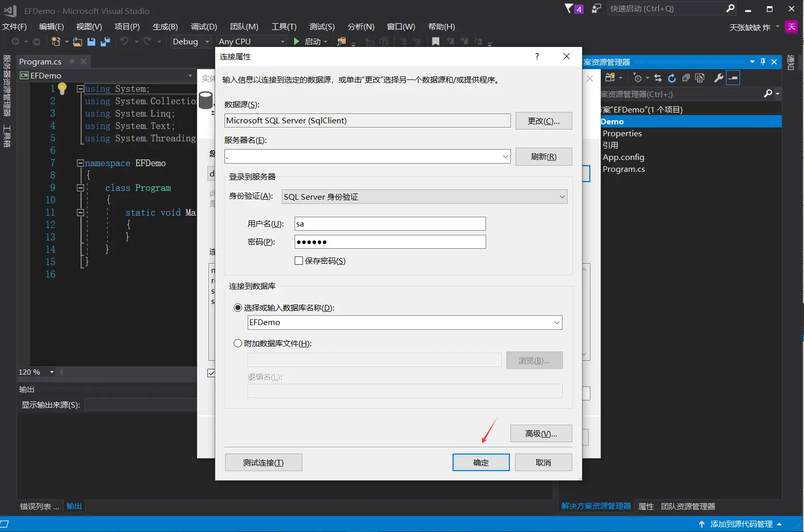This screenshot has width=804, height=532.
Task: Click the Save All icon in toolbar
Action: pos(105,42)
